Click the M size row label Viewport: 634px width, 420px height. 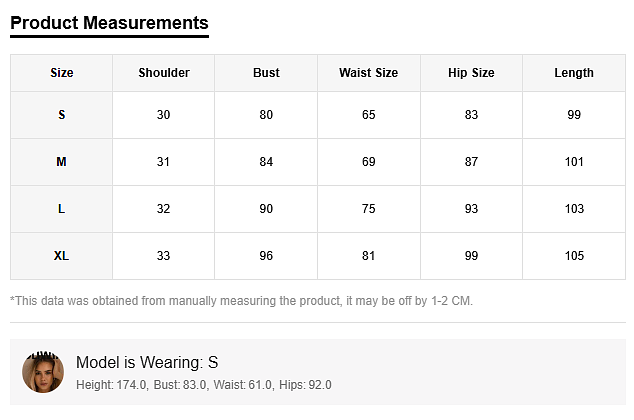[x=62, y=162]
